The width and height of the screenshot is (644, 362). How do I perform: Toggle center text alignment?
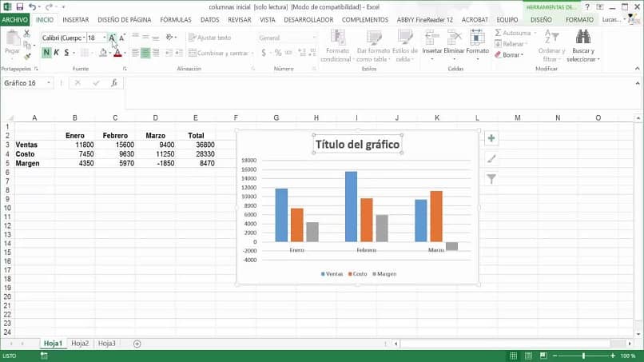click(x=145, y=53)
